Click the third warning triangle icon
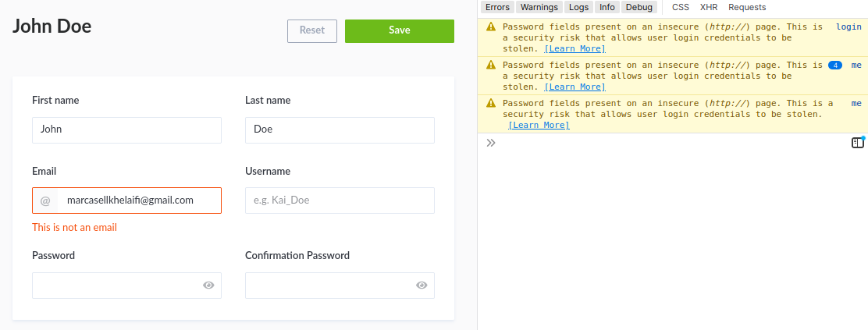 coord(490,103)
